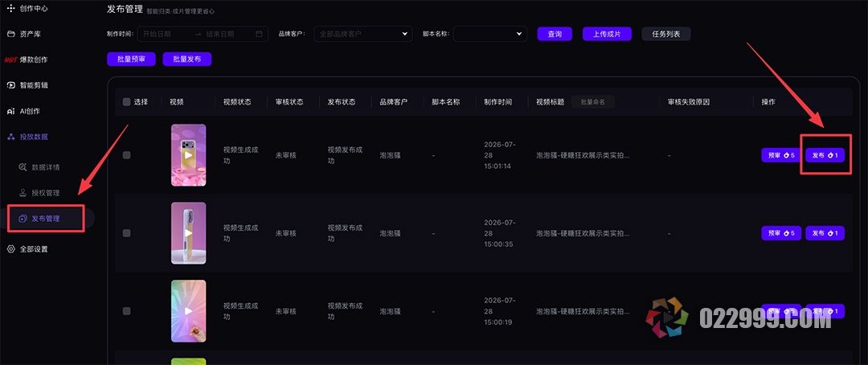Click the 脚本名称 column header
868x365 pixels.
tap(445, 102)
